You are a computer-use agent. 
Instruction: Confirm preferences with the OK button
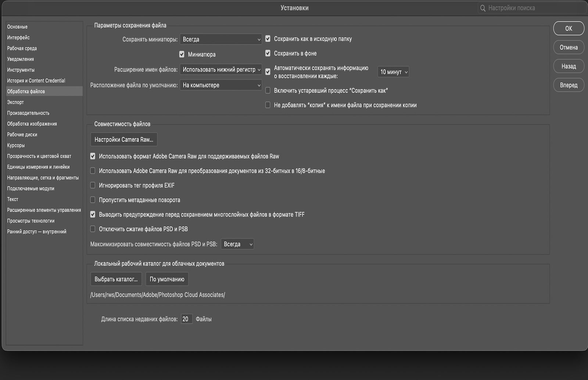click(569, 28)
